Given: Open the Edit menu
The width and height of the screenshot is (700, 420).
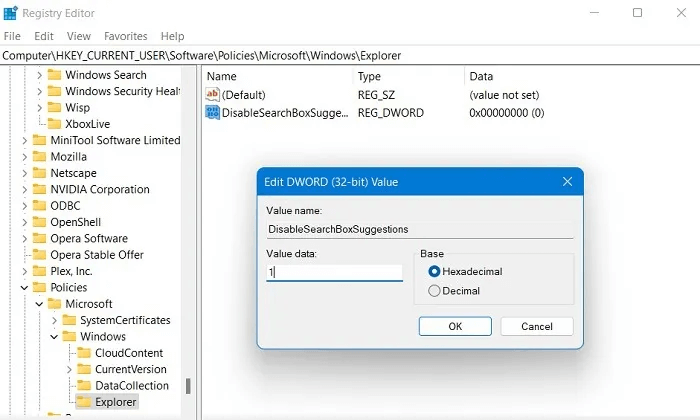Looking at the screenshot, I should 44,36.
